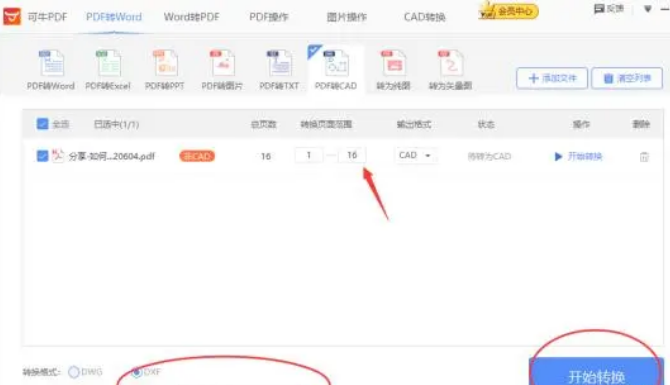Expand the CAD output format dropdown
Image resolution: width=670 pixels, height=385 pixels.
(x=415, y=156)
